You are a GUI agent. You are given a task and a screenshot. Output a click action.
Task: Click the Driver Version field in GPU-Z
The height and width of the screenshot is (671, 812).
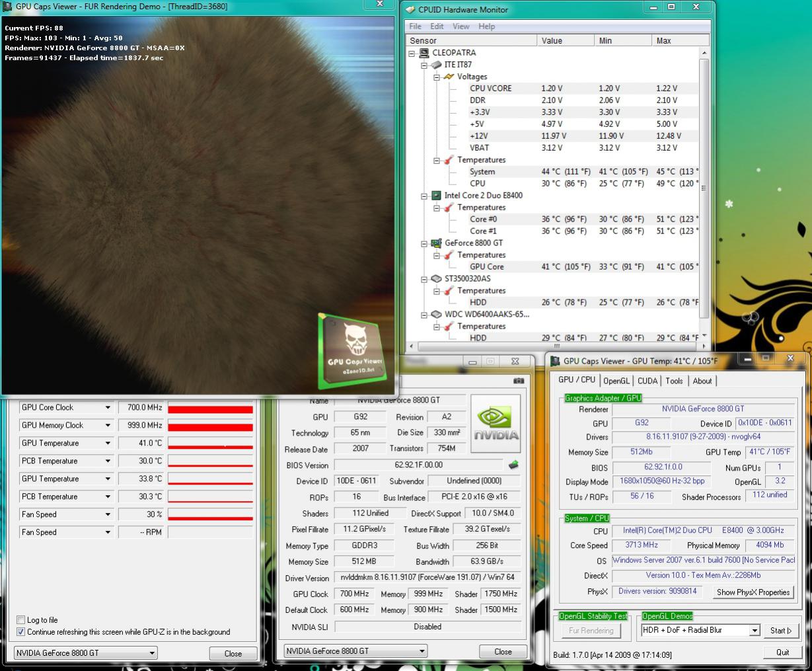(427, 578)
